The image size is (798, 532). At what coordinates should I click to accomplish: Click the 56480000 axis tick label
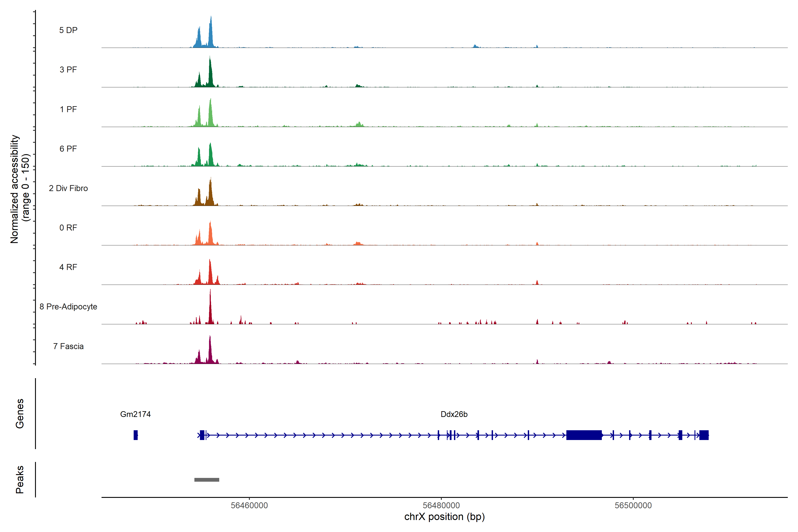pos(441,506)
